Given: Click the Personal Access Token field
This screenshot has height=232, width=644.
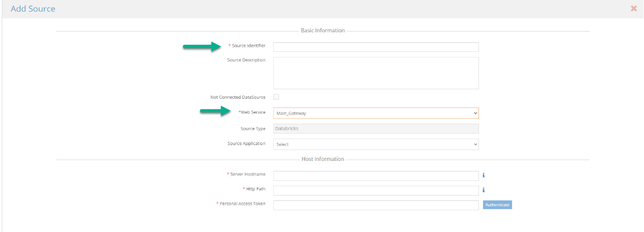Looking at the screenshot, I should pos(376,205).
